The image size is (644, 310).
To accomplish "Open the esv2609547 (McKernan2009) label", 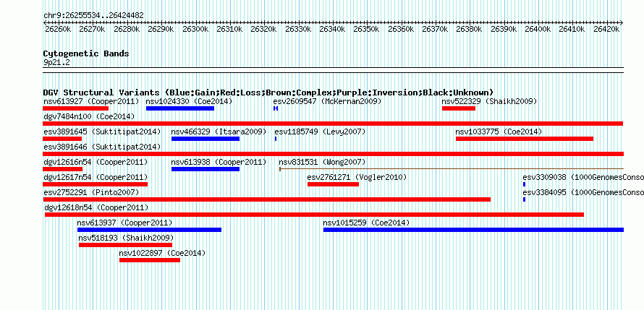I will [327, 101].
